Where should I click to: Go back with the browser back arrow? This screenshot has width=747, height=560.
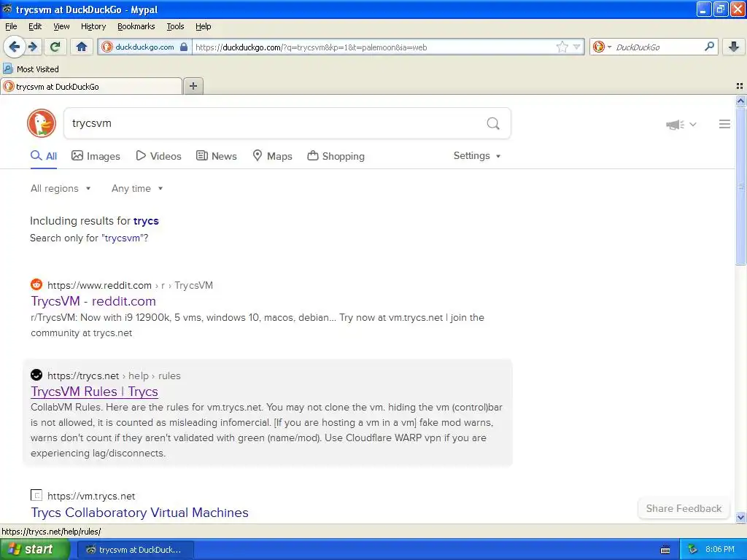pos(14,47)
